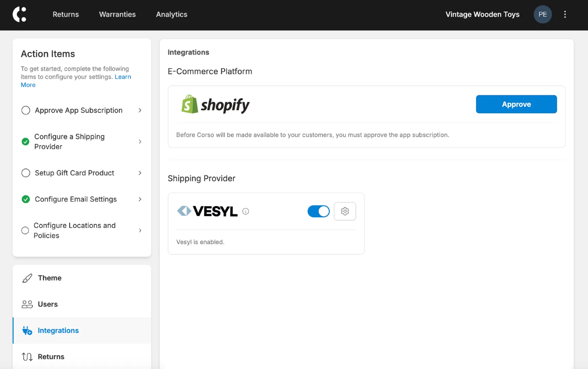Screen dimensions: 588x369
Task: Select Theme in the settings sidebar
Action: click(82, 278)
